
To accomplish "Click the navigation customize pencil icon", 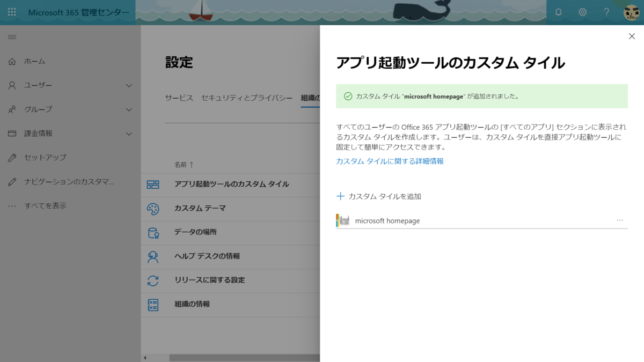I will click(x=12, y=182).
